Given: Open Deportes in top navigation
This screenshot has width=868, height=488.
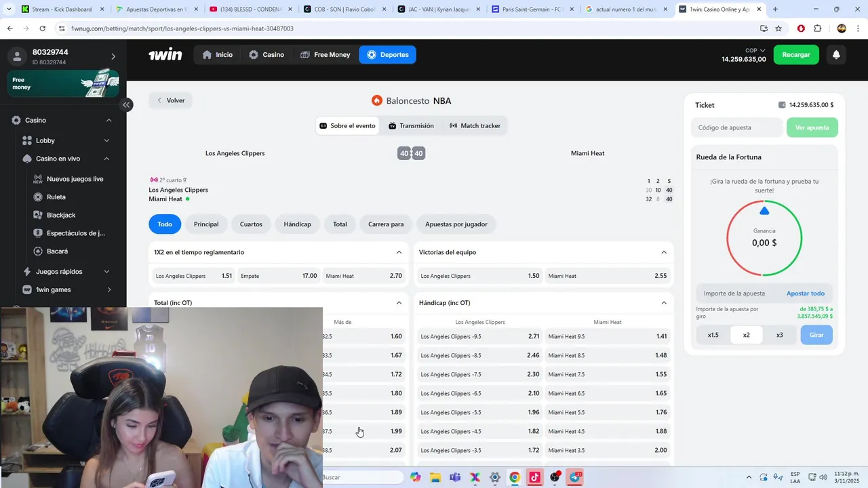Looking at the screenshot, I should point(387,55).
